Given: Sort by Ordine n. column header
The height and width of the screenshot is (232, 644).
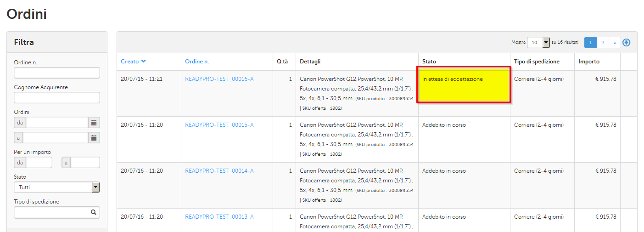Looking at the screenshot, I should point(197,62).
